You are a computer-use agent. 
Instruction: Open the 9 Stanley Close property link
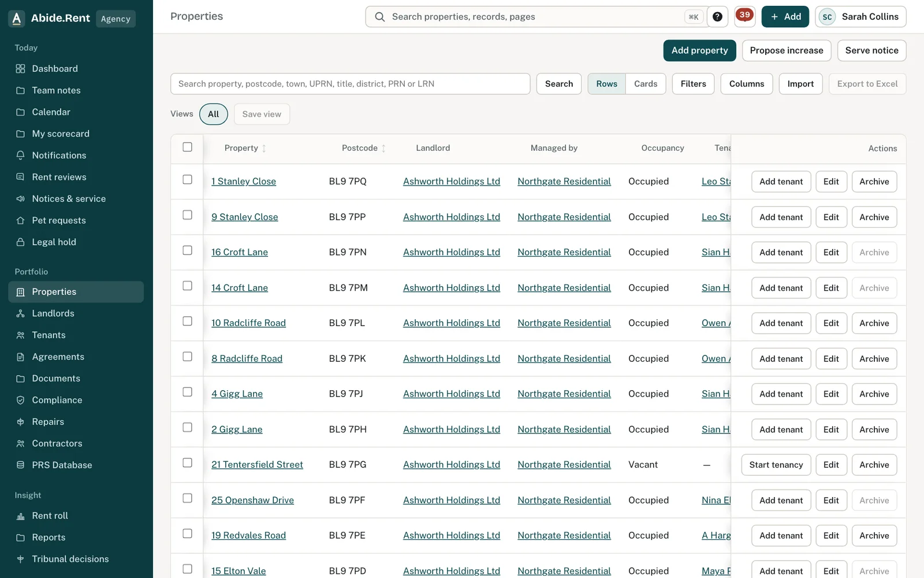(245, 217)
